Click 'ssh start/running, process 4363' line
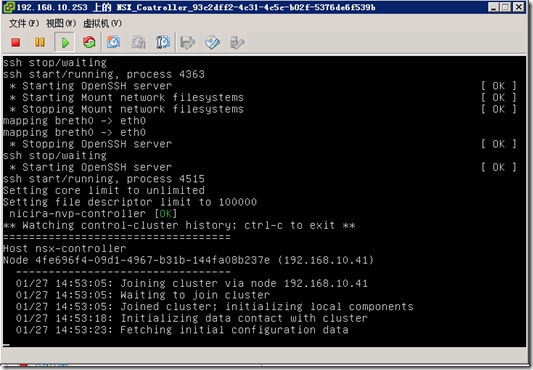This screenshot has width=533, height=370. (104, 74)
